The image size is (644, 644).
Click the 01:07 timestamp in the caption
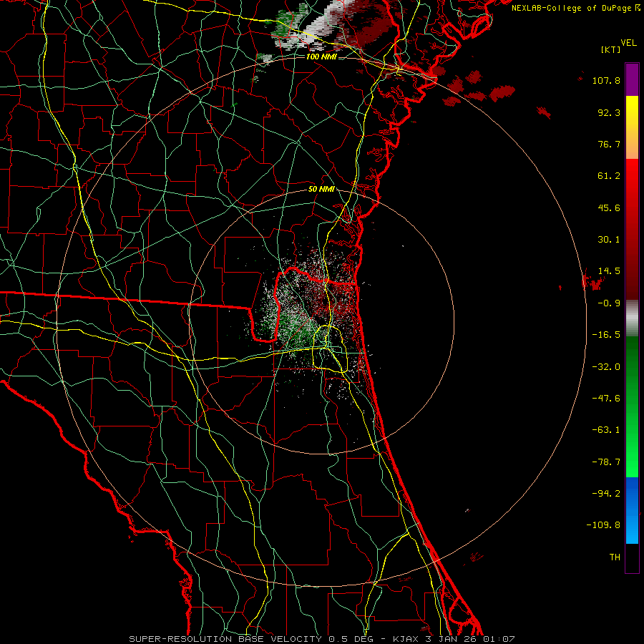[499, 639]
